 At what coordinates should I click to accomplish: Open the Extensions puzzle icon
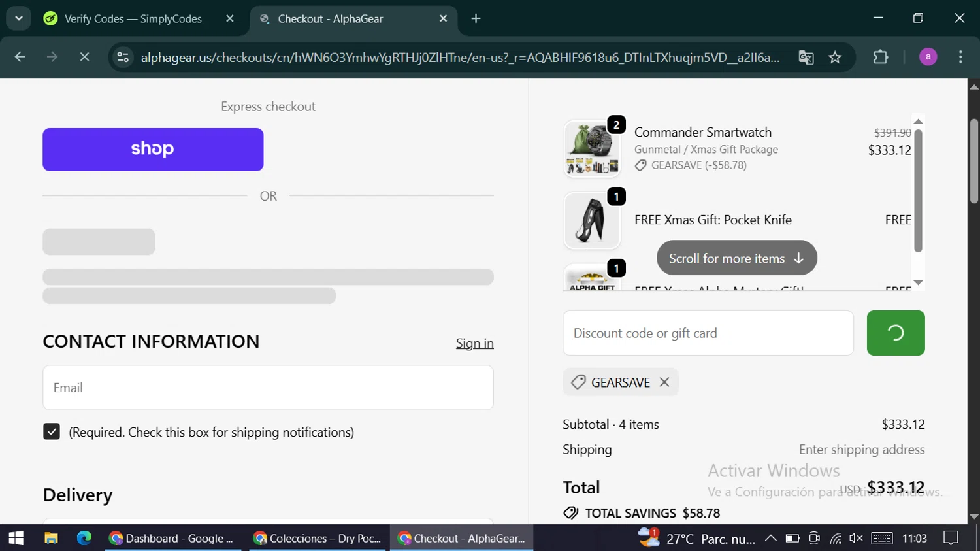(x=881, y=58)
